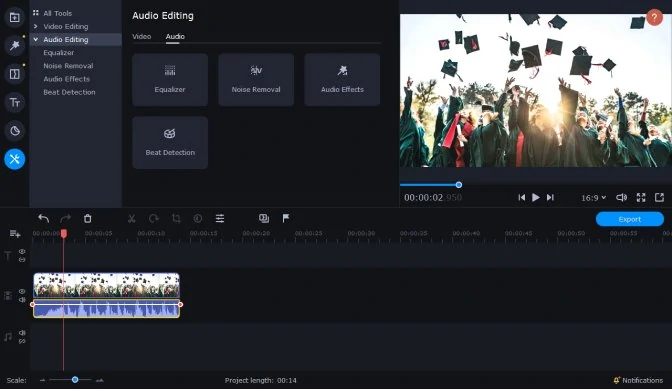Image resolution: width=672 pixels, height=389 pixels.
Task: Select the More Tools wrench sidebar icon
Action: 15,159
